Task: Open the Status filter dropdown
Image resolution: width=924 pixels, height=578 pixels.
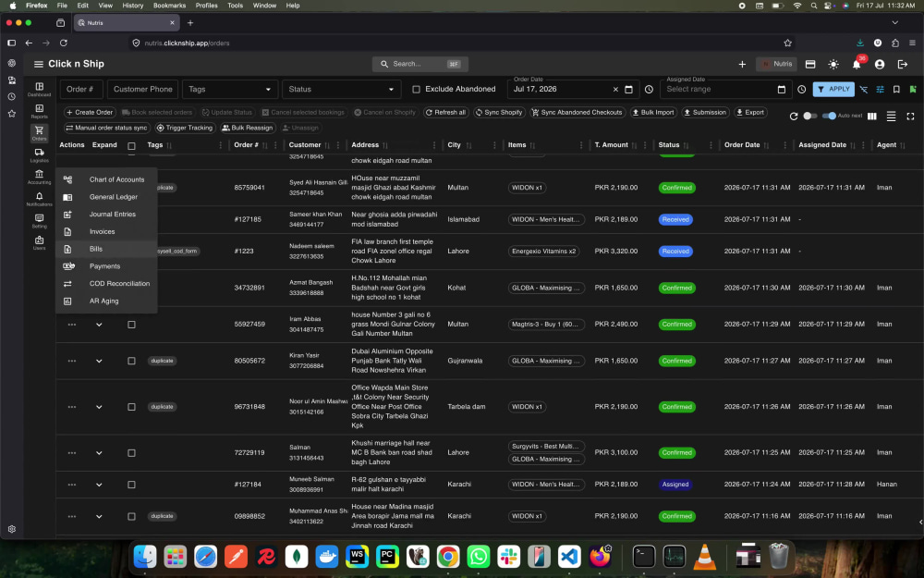Action: click(x=341, y=89)
